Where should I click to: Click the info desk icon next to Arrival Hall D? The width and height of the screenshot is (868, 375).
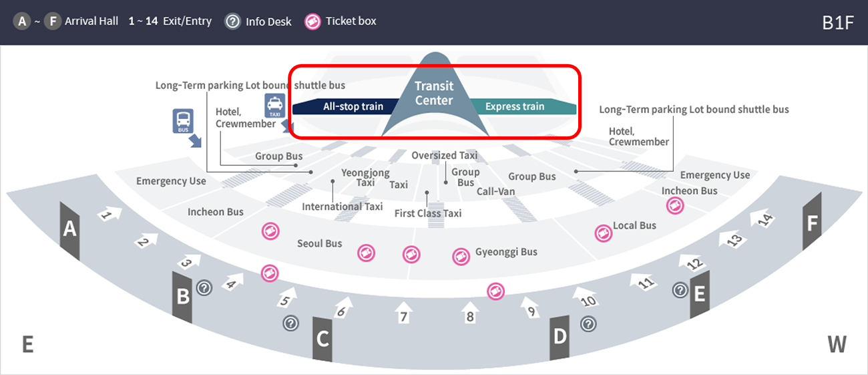588,324
